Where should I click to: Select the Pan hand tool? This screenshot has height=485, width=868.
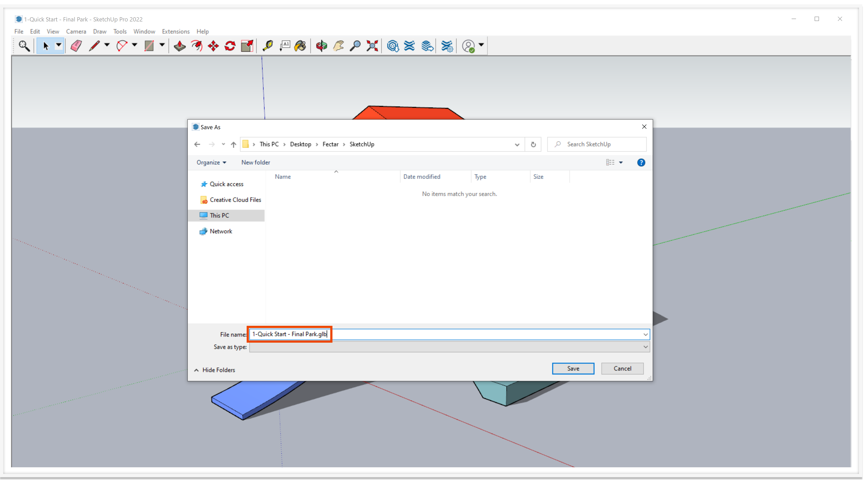(338, 46)
